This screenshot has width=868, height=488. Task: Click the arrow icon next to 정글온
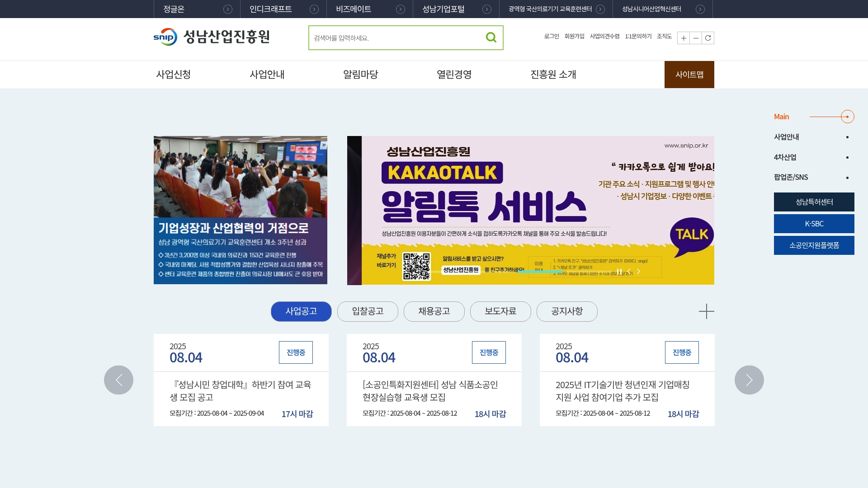228,9
